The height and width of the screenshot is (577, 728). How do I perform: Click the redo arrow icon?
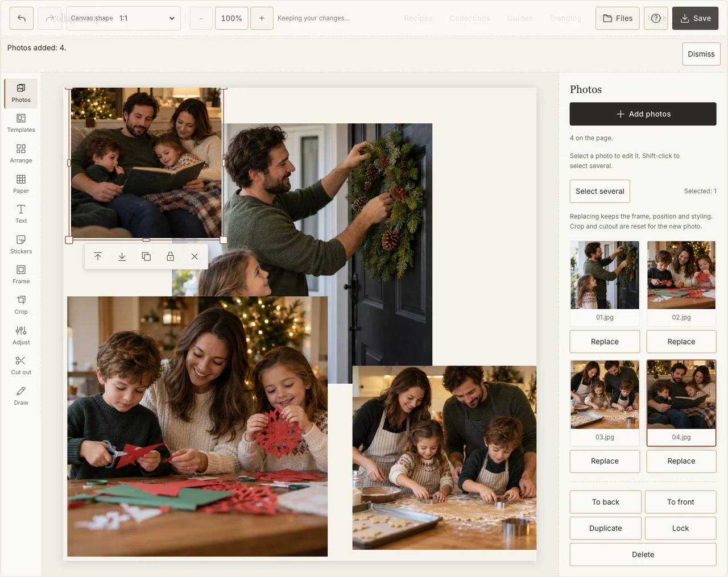[50, 18]
